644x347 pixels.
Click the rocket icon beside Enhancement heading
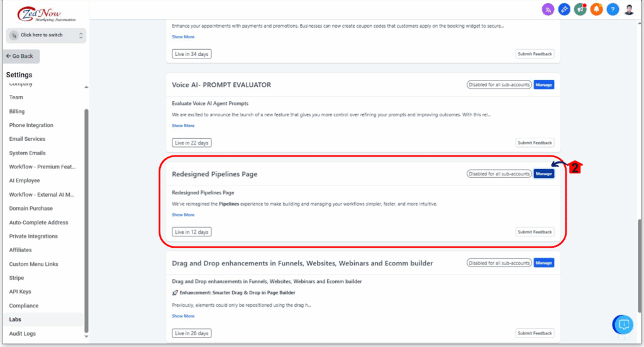(175, 293)
